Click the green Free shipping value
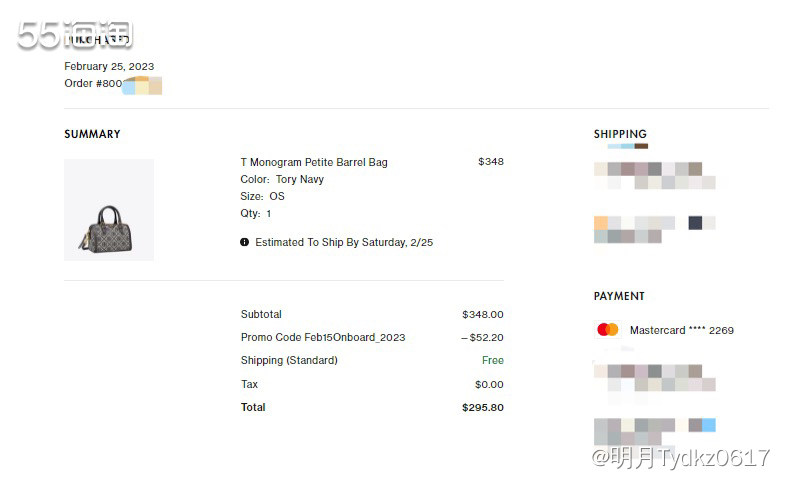Image resolution: width=790 pixels, height=494 pixels. tap(492, 360)
